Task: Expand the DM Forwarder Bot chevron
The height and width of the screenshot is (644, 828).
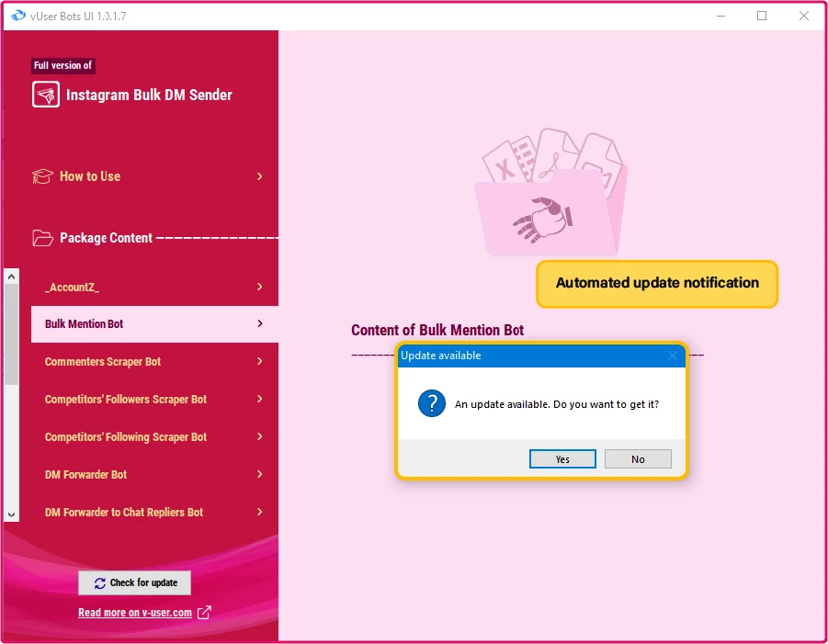Action: coord(259,474)
